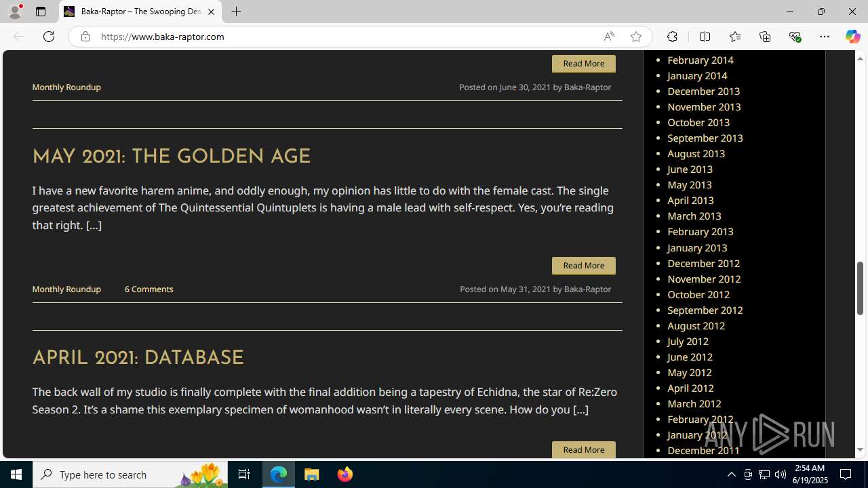Viewport: 868px width, 488px height.
Task: Open April 2021: Database post title
Action: (138, 359)
